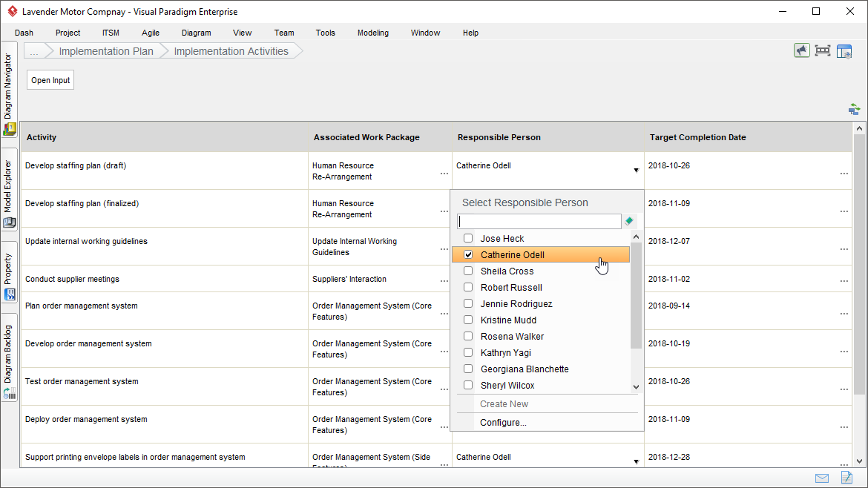Check the Robert Russell checkbox

point(468,287)
